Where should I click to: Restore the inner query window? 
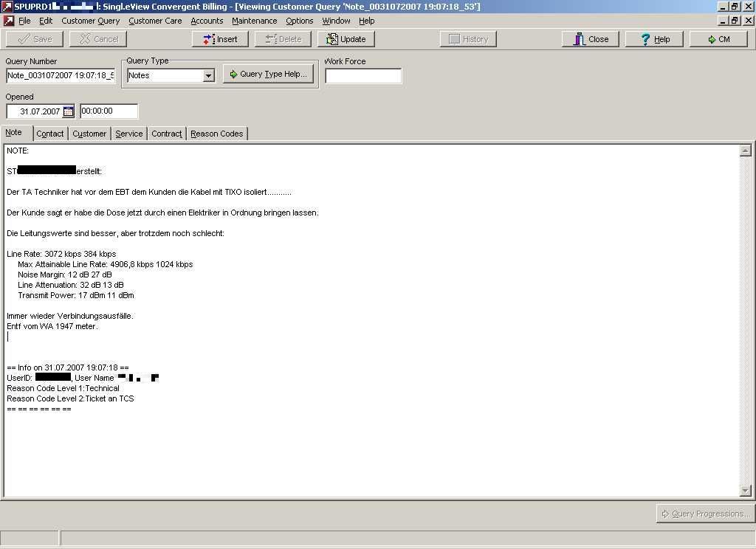click(735, 21)
